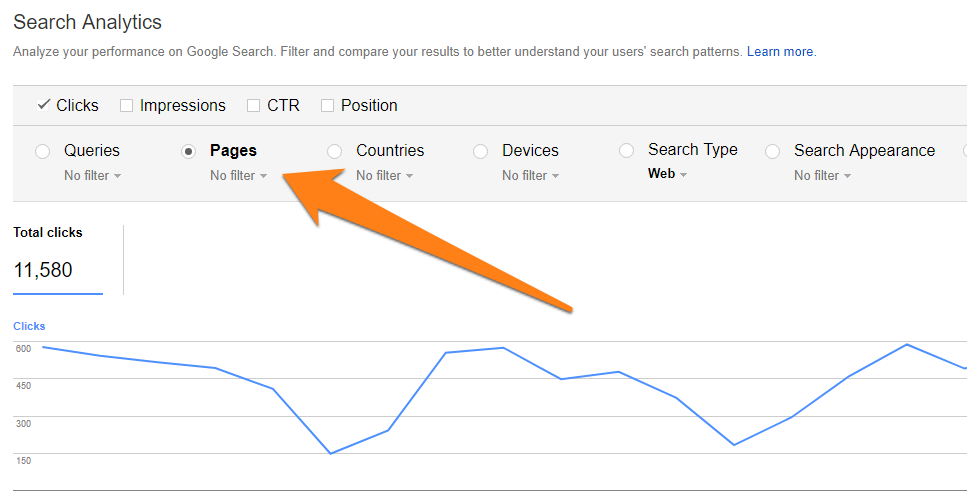Enable the Impressions checkbox
This screenshot has height=497, width=967.
[x=127, y=105]
